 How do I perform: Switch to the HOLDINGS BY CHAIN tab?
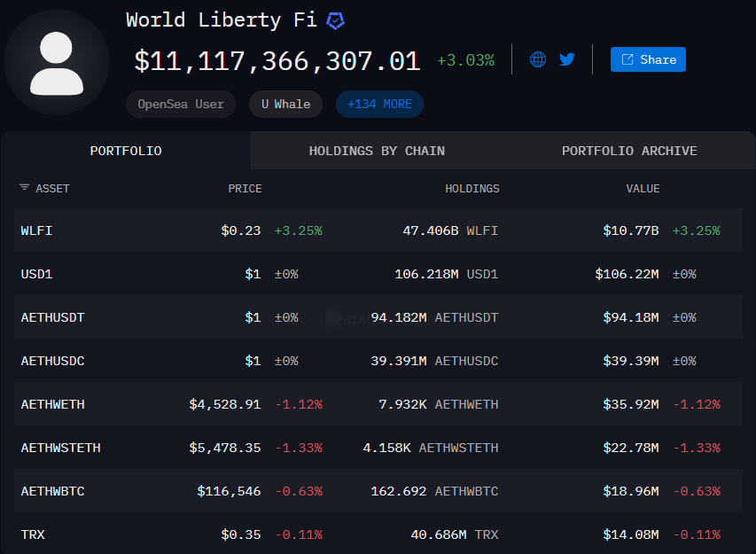tap(377, 151)
